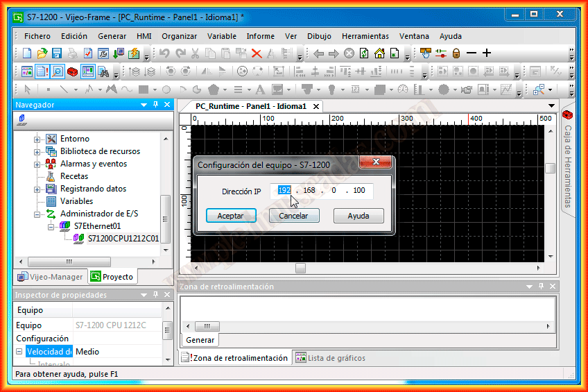Click the Save diskette icon
This screenshot has height=392, width=588.
[57, 53]
